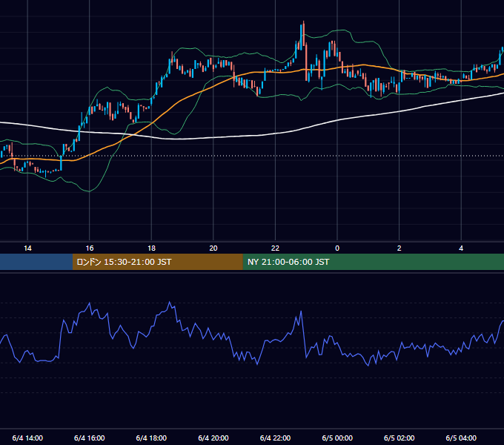Click the 6/4 18:00 date label

151,438
